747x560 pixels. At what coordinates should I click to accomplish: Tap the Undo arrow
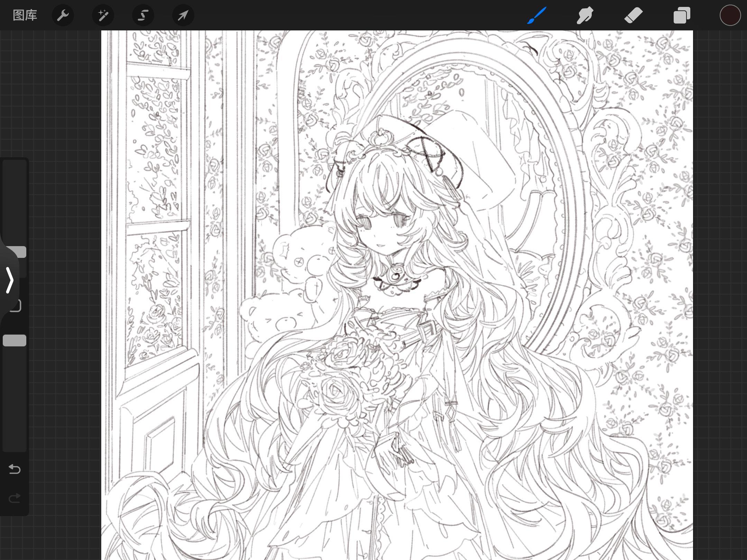[x=15, y=469]
